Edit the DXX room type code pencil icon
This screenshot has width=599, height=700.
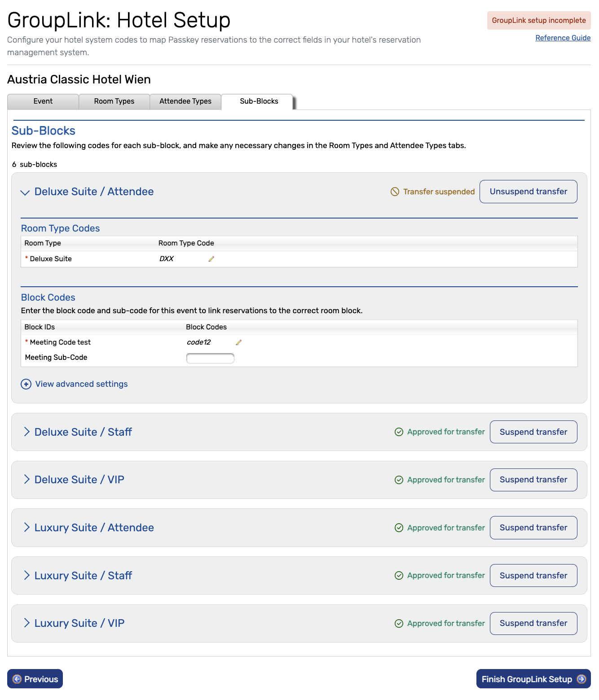[x=211, y=259]
